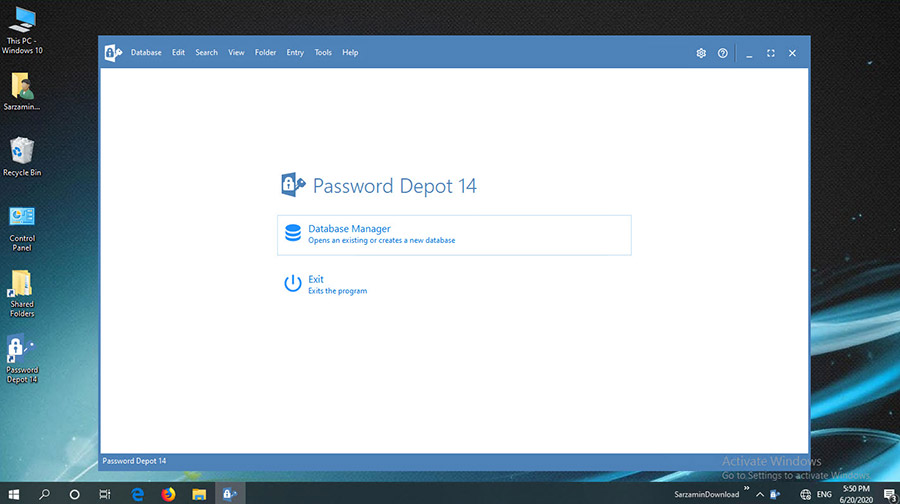Launch Firefox from taskbar
This screenshot has width=900, height=504.
coord(168,494)
